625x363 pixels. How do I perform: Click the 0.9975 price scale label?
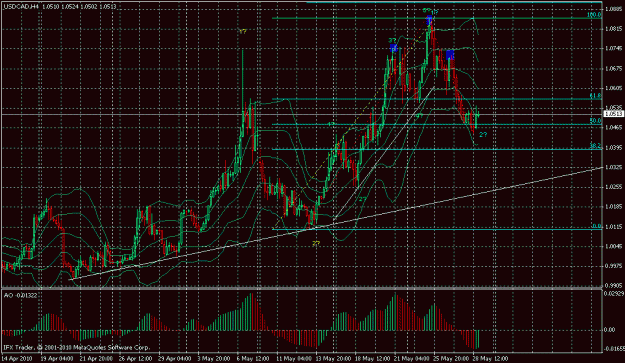coord(613,266)
